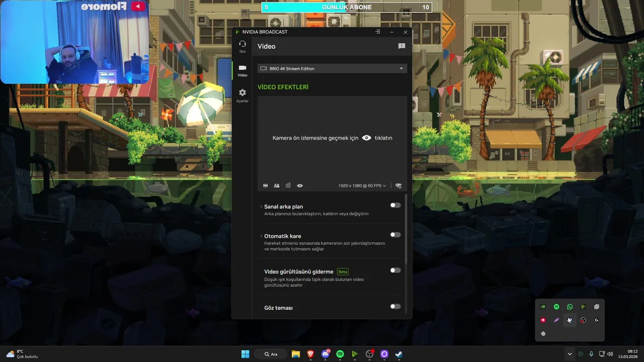Open the purple circle app on taskbar
The width and height of the screenshot is (644, 362).
384,354
